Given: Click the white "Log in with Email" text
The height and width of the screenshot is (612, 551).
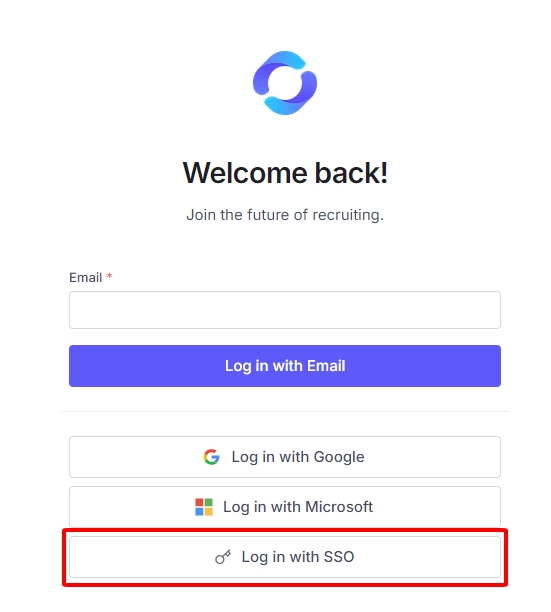Looking at the screenshot, I should [285, 366].
